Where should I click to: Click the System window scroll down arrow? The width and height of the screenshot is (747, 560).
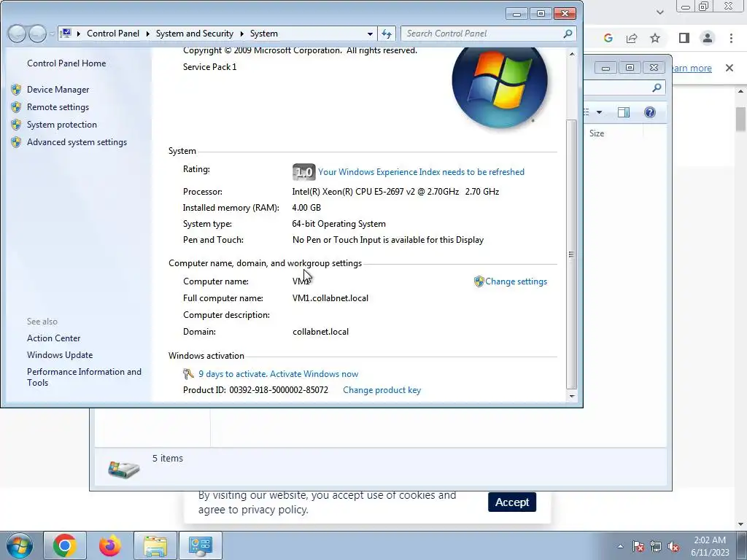pyautogui.click(x=572, y=396)
